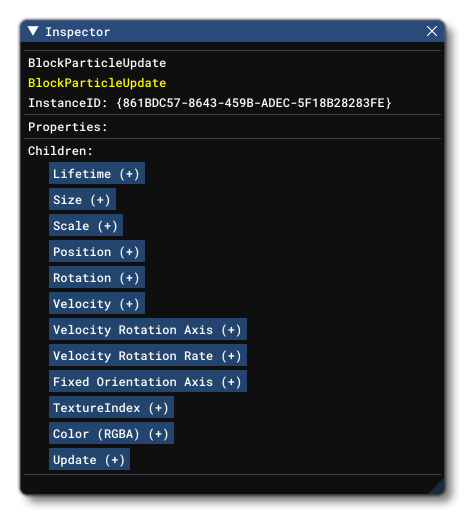
Task: Select the InstanceID GUID text
Action: (254, 103)
